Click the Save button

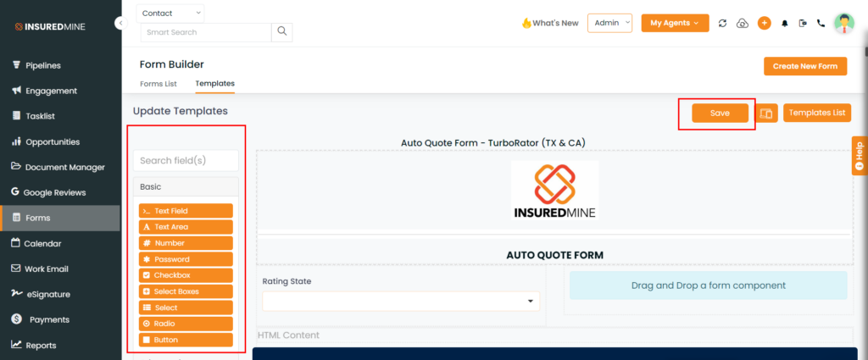[x=720, y=113]
